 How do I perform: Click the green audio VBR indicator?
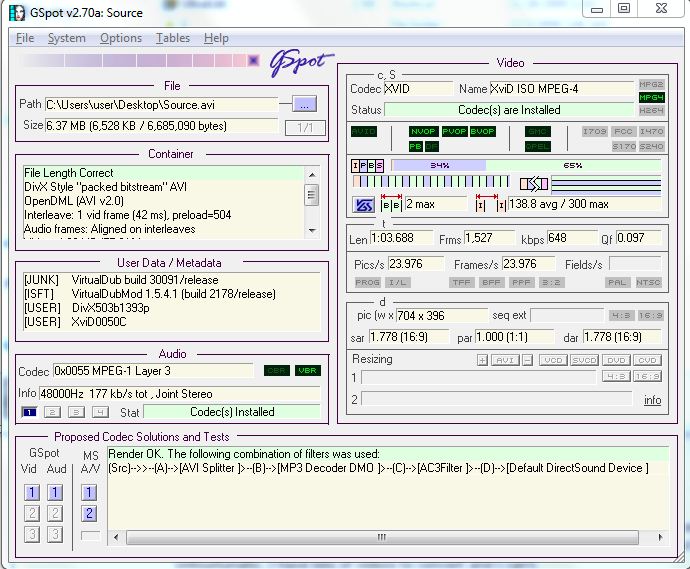point(308,371)
